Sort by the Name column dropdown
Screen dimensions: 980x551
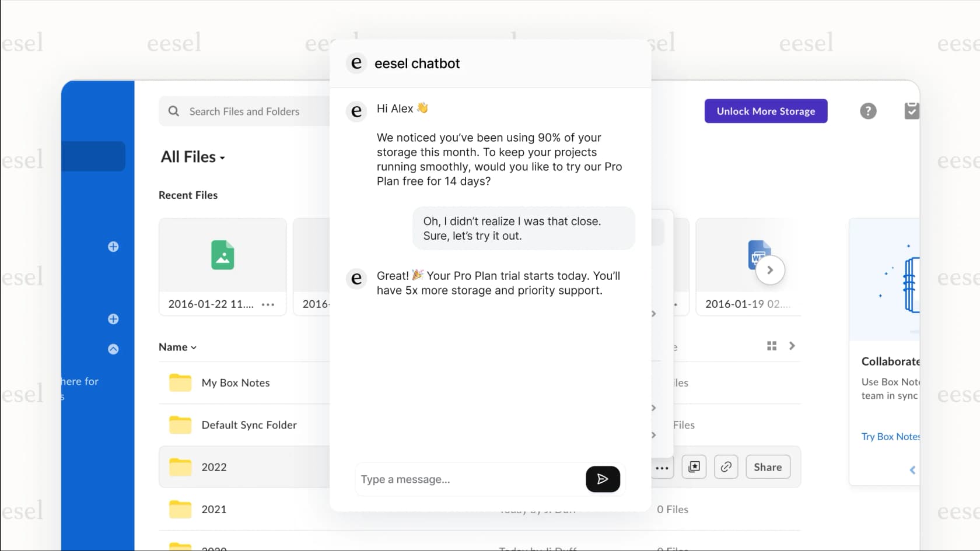click(x=177, y=347)
